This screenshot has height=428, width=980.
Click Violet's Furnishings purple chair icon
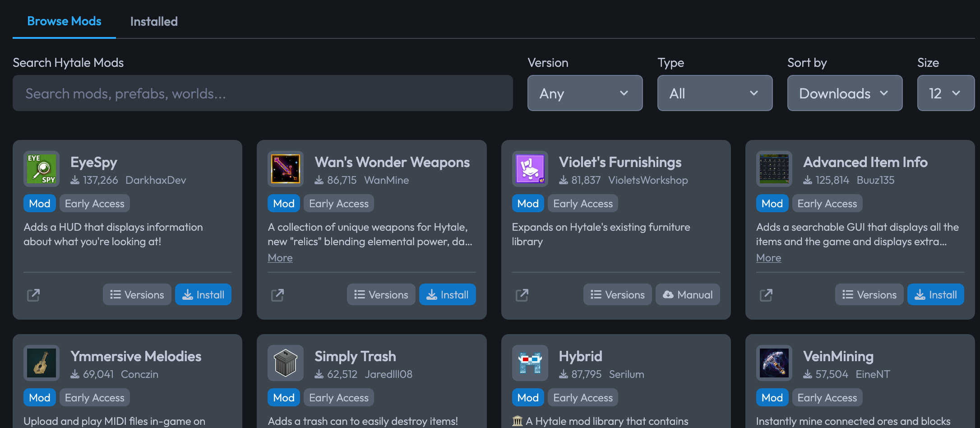(x=530, y=169)
